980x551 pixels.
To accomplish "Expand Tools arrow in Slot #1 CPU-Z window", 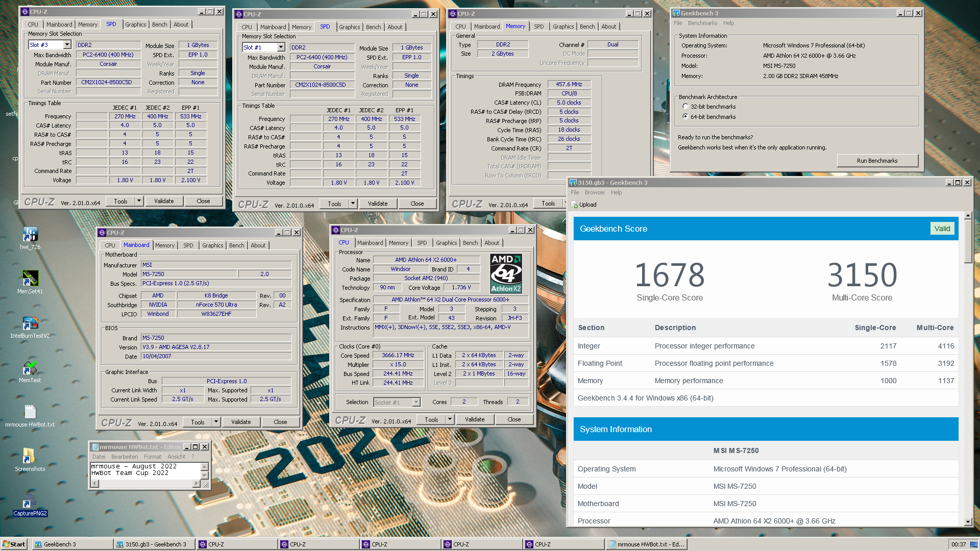I will [x=353, y=204].
